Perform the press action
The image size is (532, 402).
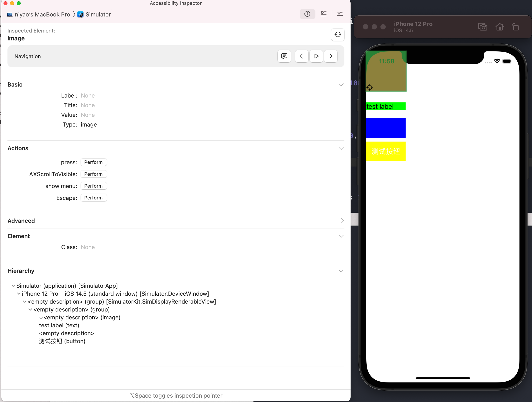tap(94, 162)
